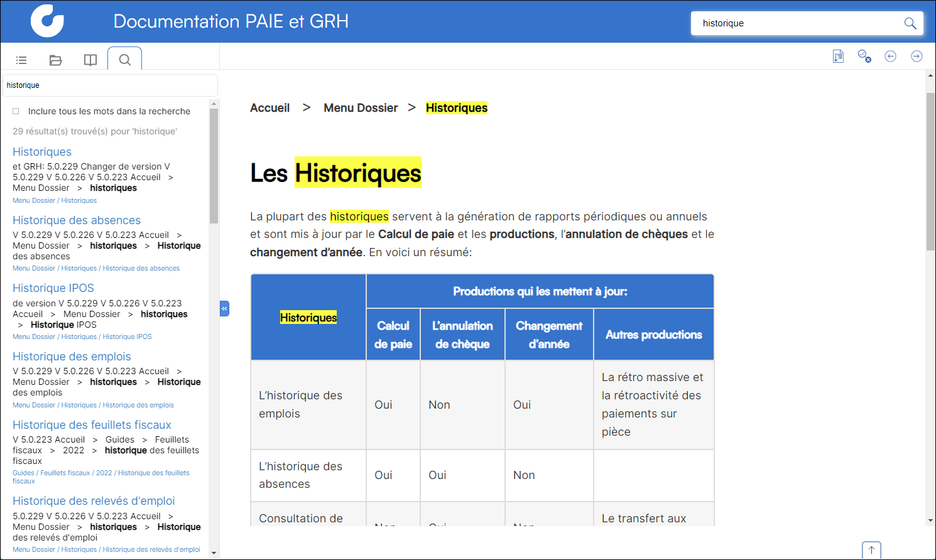Open 'Historique IPOS' search result
This screenshot has height=560, width=936.
pos(53,288)
